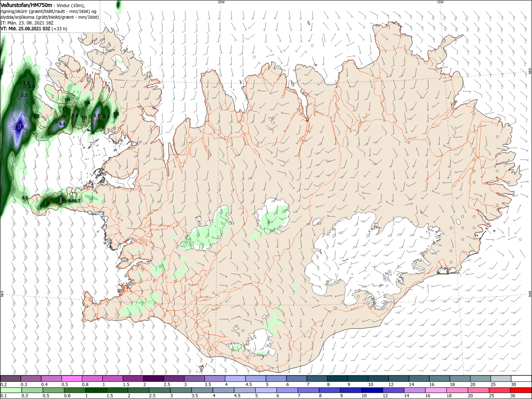
Task: Select the red 30 swatch in rain legend
Action: point(521,390)
